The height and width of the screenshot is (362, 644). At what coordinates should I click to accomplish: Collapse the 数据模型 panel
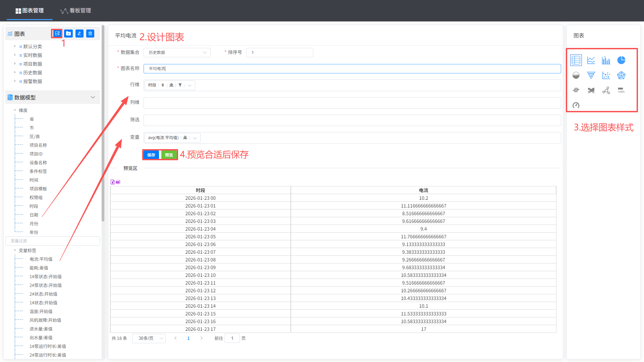(x=93, y=98)
